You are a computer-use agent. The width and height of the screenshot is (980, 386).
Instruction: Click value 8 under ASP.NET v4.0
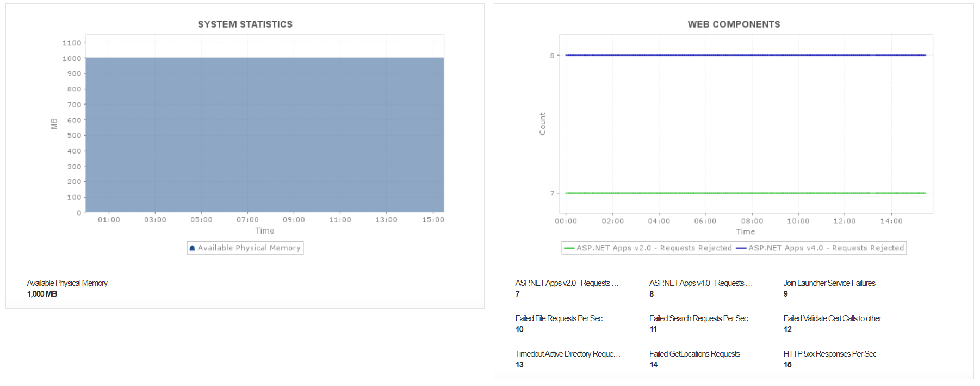pos(652,294)
